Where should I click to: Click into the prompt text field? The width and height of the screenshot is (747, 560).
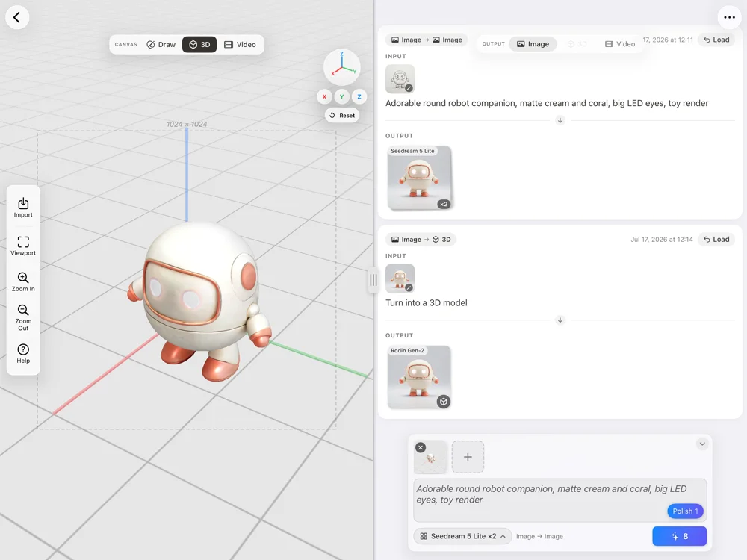[560, 500]
